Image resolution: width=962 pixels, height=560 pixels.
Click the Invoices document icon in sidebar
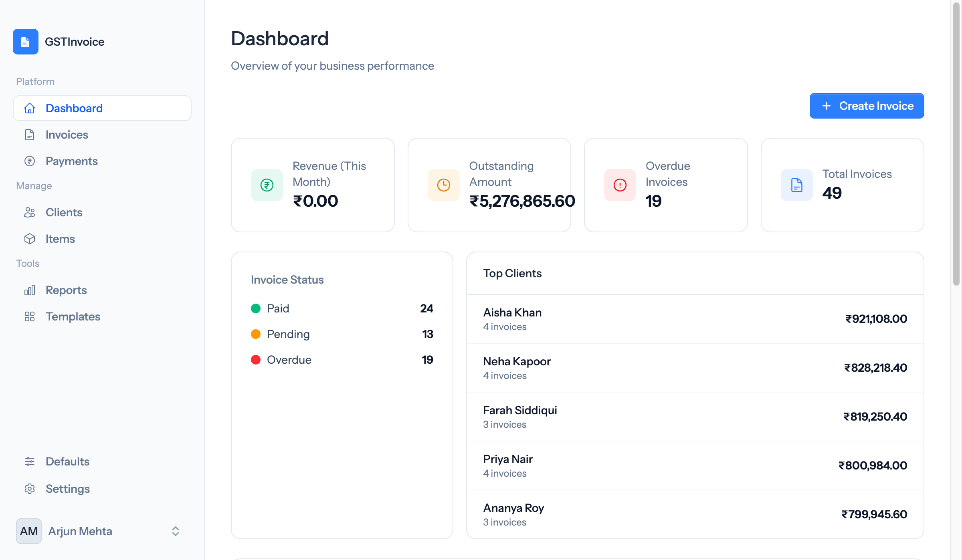pos(30,135)
